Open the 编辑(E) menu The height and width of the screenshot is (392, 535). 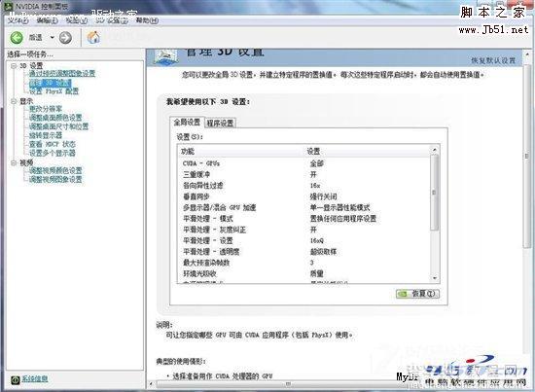(47, 20)
